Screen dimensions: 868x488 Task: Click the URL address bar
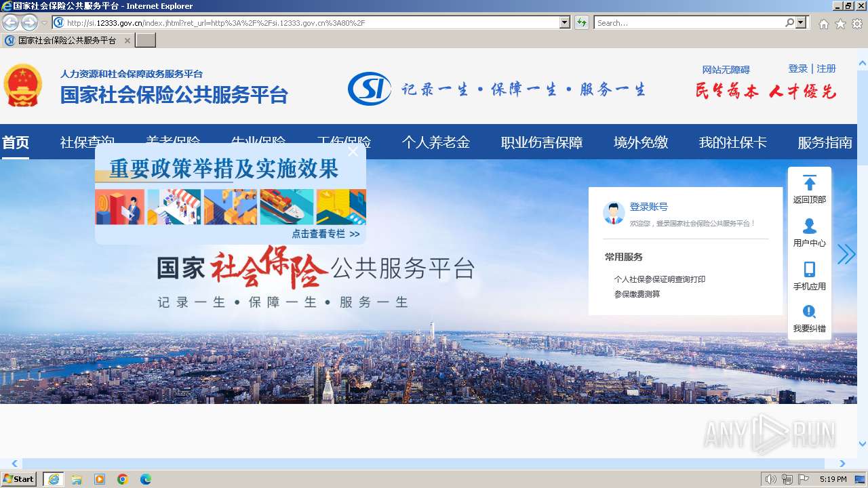pyautogui.click(x=306, y=23)
